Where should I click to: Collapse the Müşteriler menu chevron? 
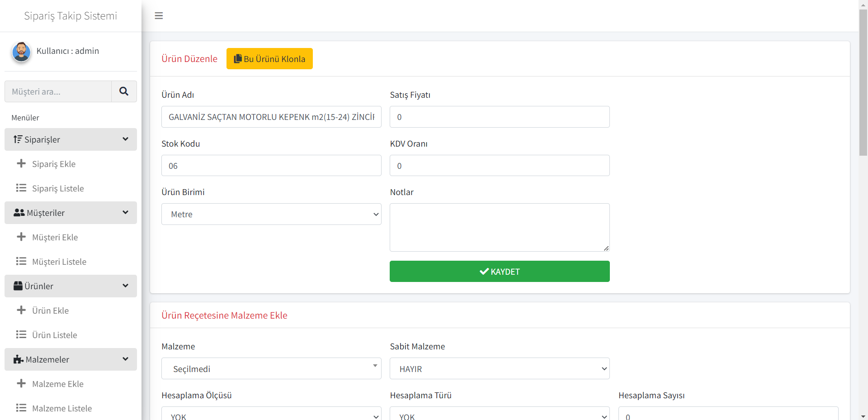pos(125,213)
